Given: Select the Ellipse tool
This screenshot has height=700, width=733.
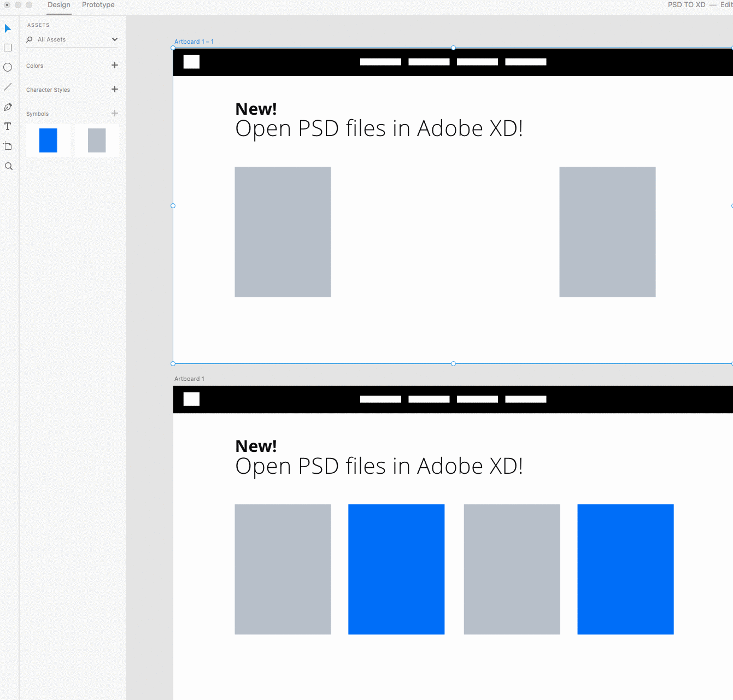Looking at the screenshot, I should point(8,67).
